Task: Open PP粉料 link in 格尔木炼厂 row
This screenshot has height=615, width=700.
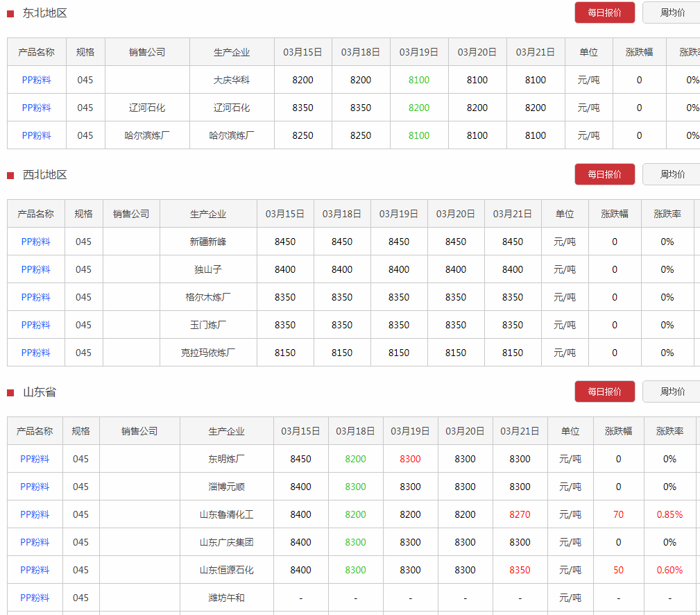Action: pyautogui.click(x=35, y=297)
